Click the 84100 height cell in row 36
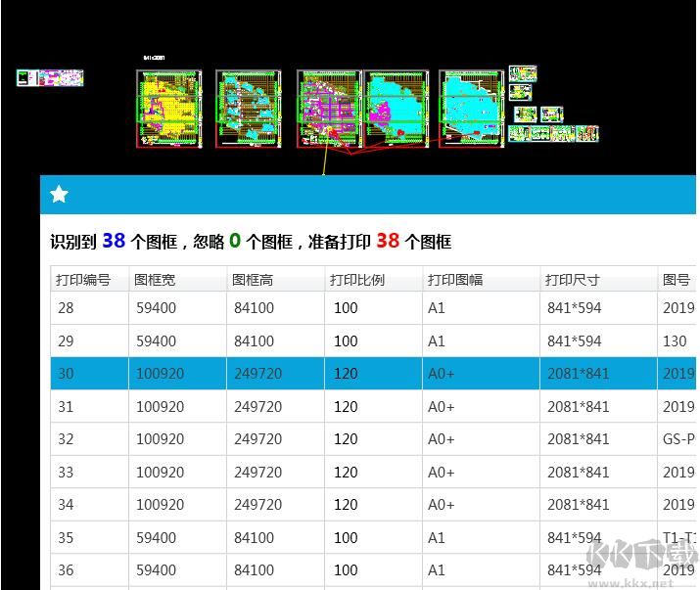The height and width of the screenshot is (590, 700). click(x=253, y=570)
